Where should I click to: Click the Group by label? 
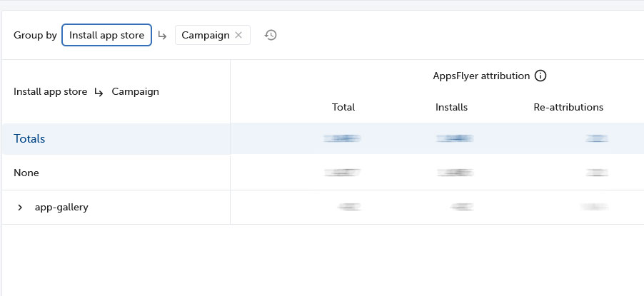[x=35, y=36]
